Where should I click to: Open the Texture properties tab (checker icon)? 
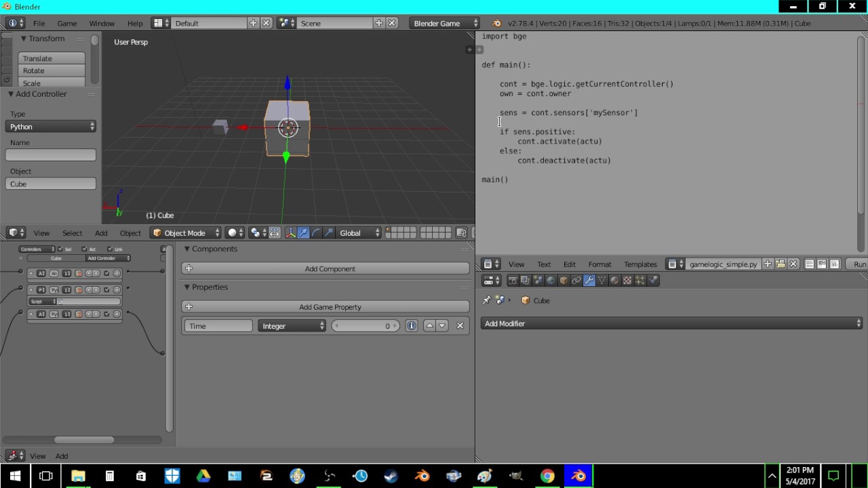tap(628, 281)
